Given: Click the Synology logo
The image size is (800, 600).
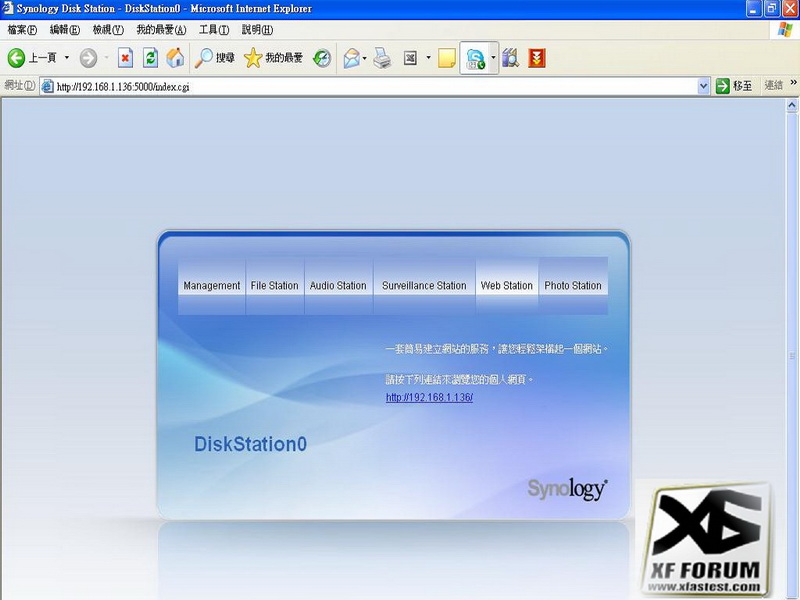Looking at the screenshot, I should [567, 489].
